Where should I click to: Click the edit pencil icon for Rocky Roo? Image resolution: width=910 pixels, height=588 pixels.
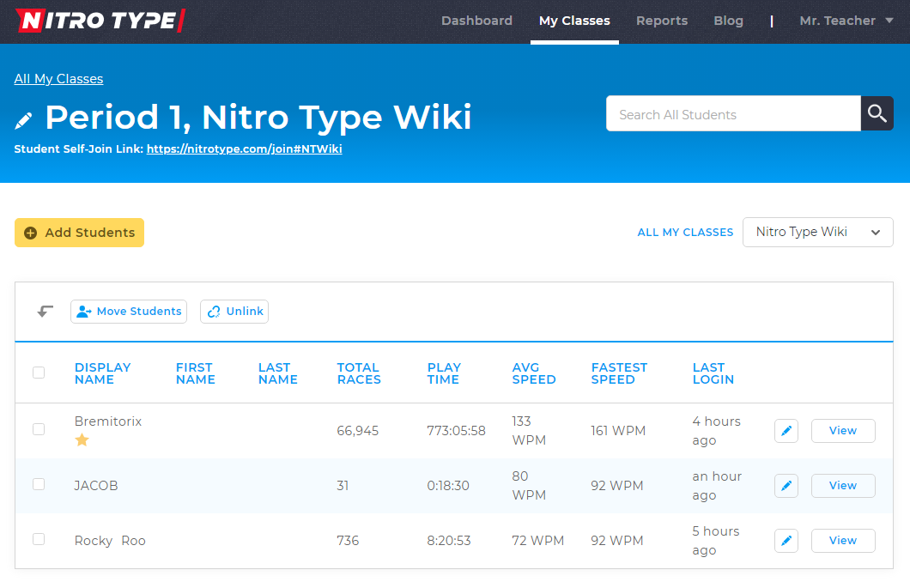(786, 540)
